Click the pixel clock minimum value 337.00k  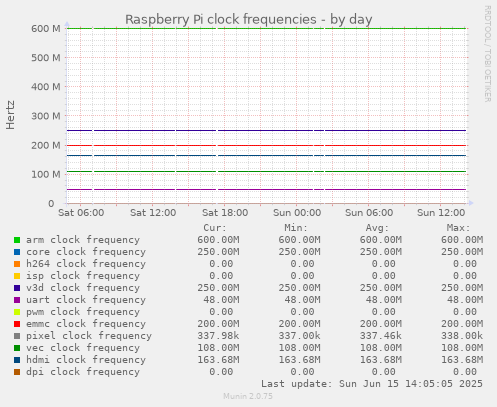299,336
